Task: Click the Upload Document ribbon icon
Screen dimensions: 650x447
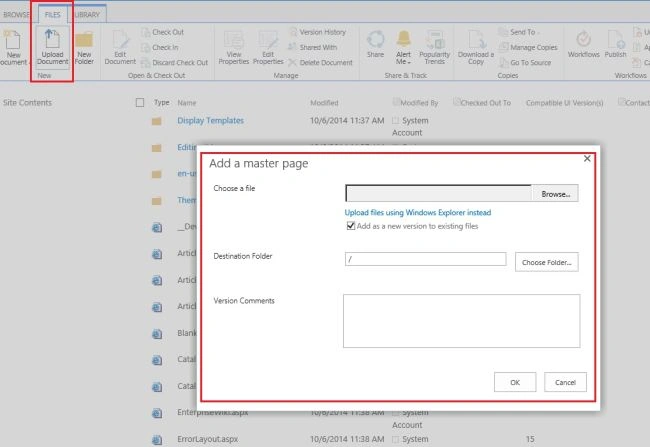Action: [52, 47]
